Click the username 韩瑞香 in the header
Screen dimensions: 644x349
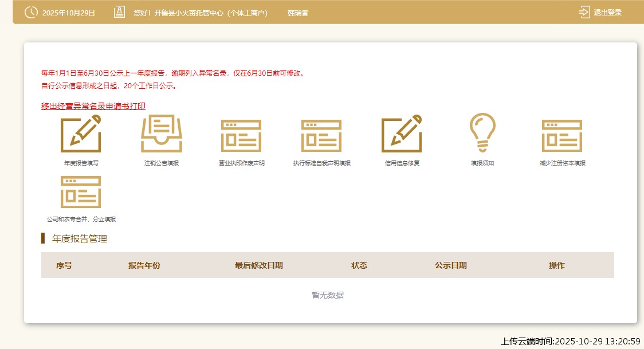pyautogui.click(x=299, y=11)
